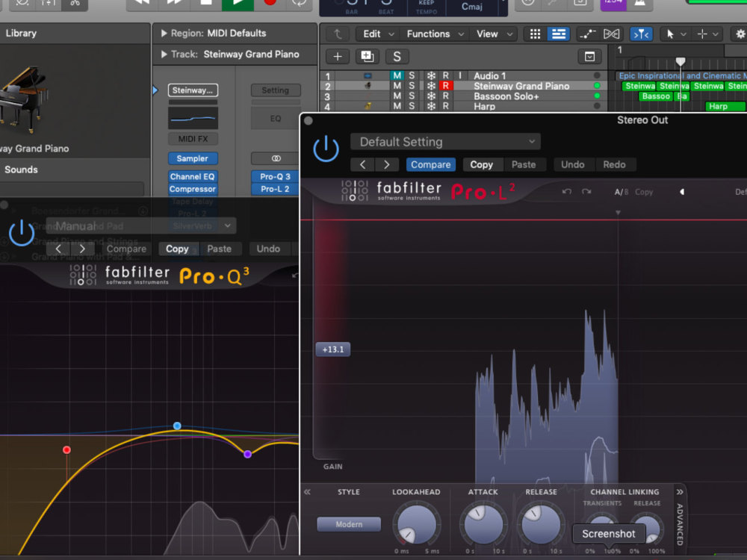The width and height of the screenshot is (747, 560).
Task: Open the Modern style selector
Action: pyautogui.click(x=349, y=524)
